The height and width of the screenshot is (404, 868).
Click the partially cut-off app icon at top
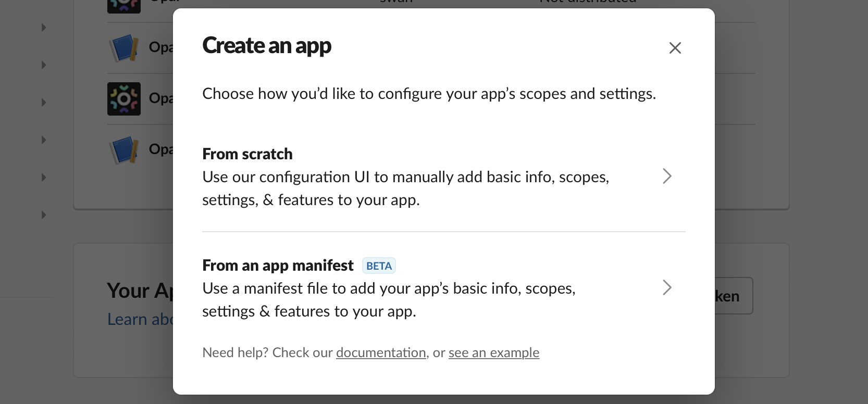[123, 5]
